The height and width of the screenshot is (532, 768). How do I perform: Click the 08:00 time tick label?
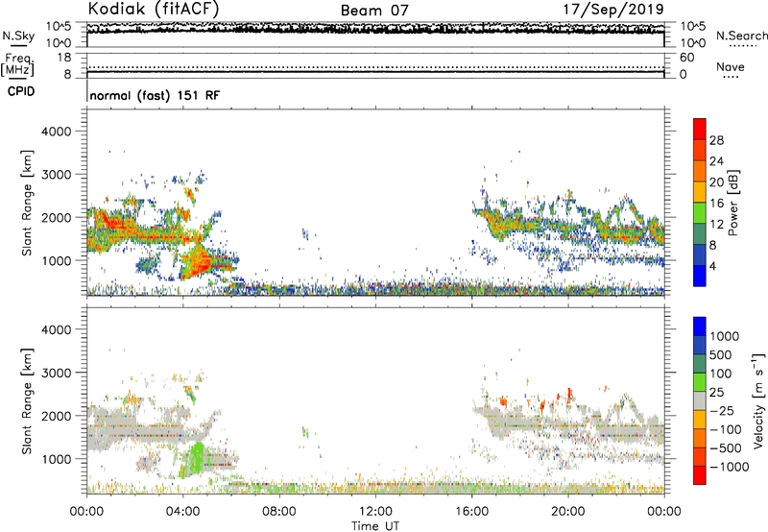coord(279,512)
